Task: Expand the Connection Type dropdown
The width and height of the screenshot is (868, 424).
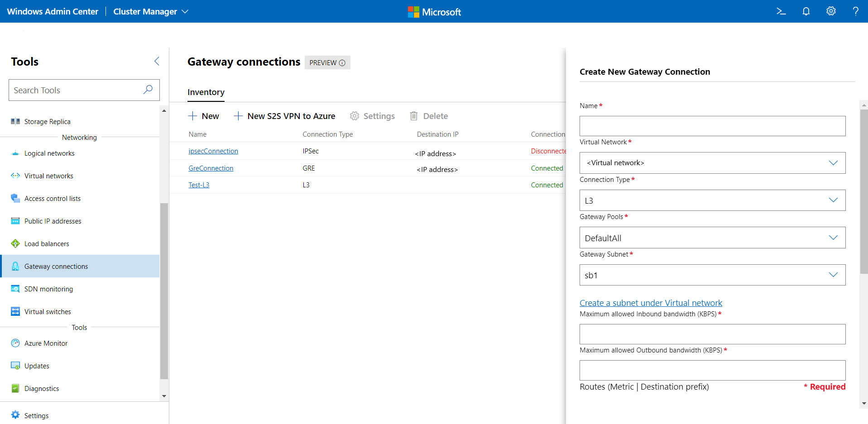Action: coord(712,200)
